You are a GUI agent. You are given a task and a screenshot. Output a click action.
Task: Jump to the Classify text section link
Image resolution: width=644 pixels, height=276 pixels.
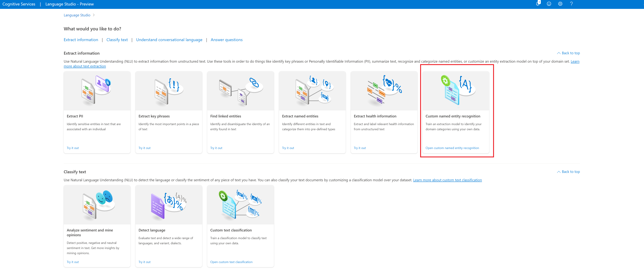(117, 40)
